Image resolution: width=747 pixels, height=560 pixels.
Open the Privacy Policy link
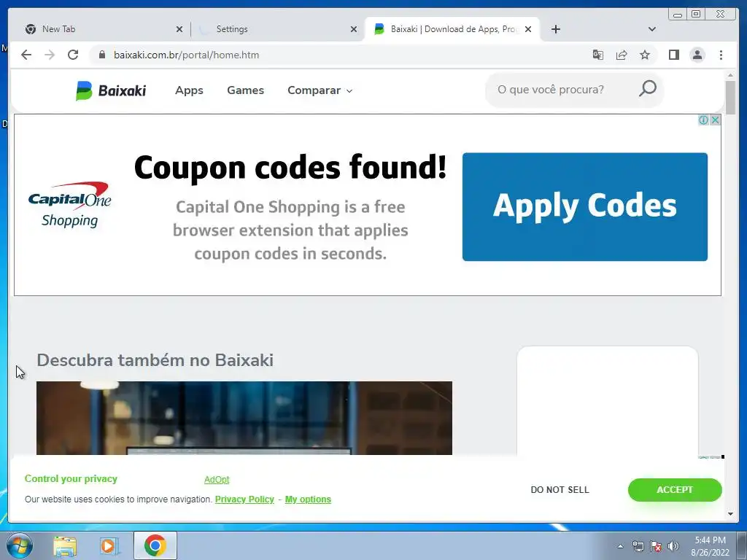(244, 499)
